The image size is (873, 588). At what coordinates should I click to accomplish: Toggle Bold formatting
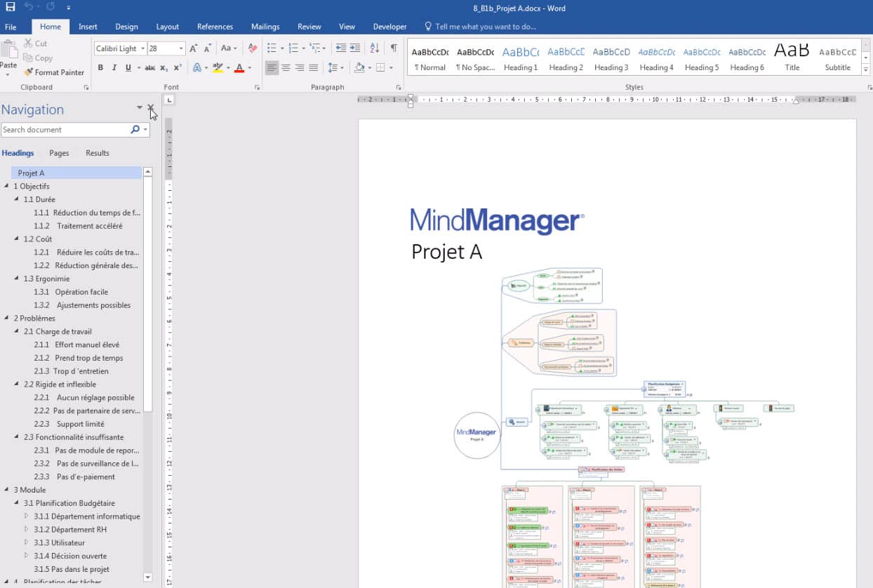pyautogui.click(x=100, y=68)
